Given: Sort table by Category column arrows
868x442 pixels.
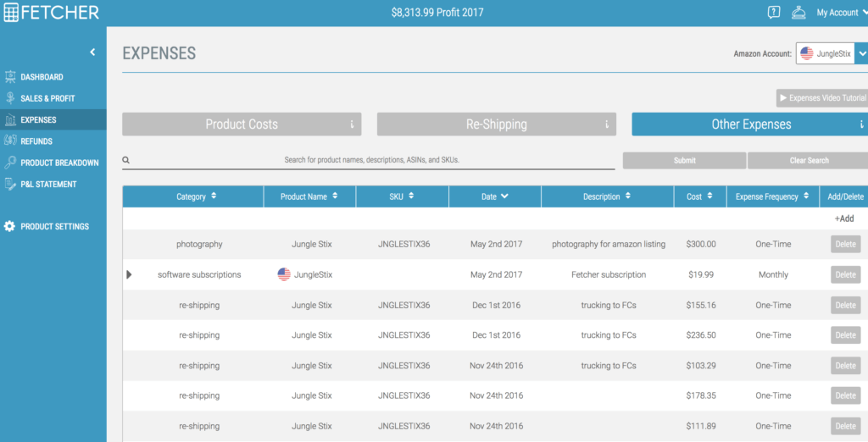Looking at the screenshot, I should (214, 196).
